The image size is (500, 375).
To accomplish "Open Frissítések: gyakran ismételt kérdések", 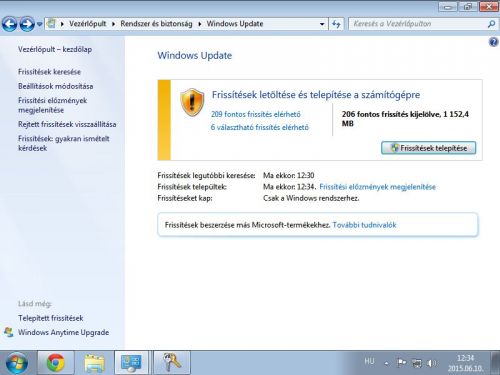I will tap(64, 143).
